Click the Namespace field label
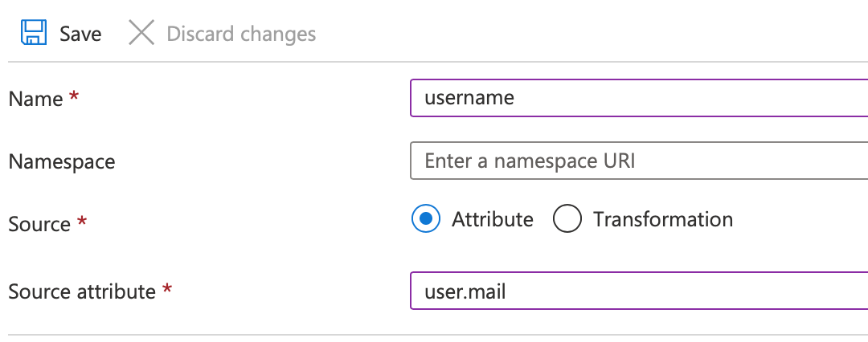The image size is (868, 342). click(62, 161)
